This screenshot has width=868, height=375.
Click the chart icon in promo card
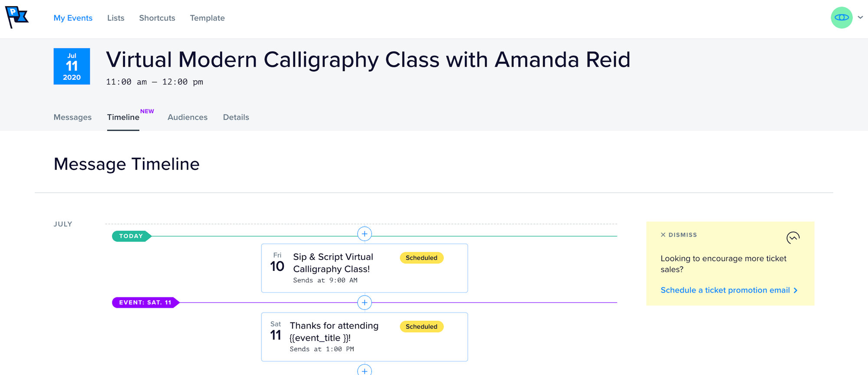click(x=793, y=237)
